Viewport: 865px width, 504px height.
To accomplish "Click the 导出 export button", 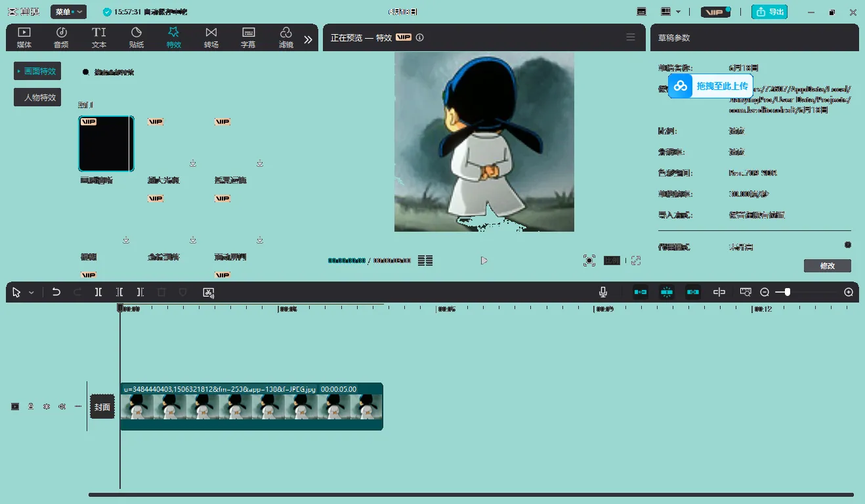I will [x=769, y=12].
